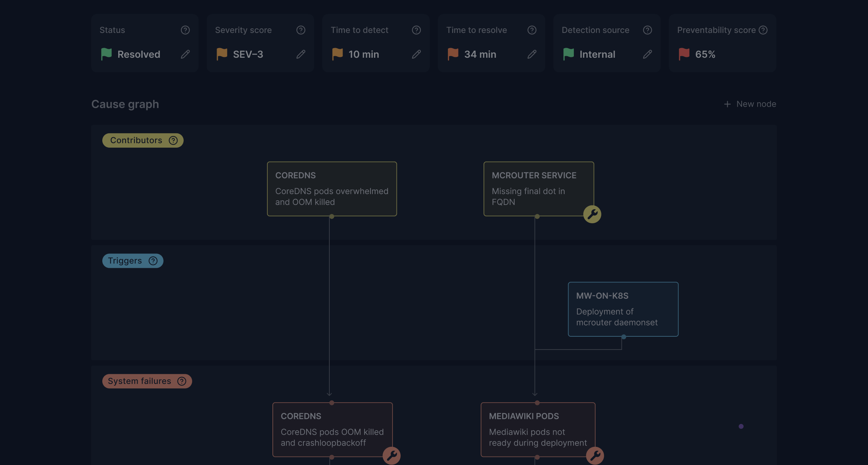This screenshot has height=465, width=868.
Task: Edit the Detection source value
Action: (648, 54)
